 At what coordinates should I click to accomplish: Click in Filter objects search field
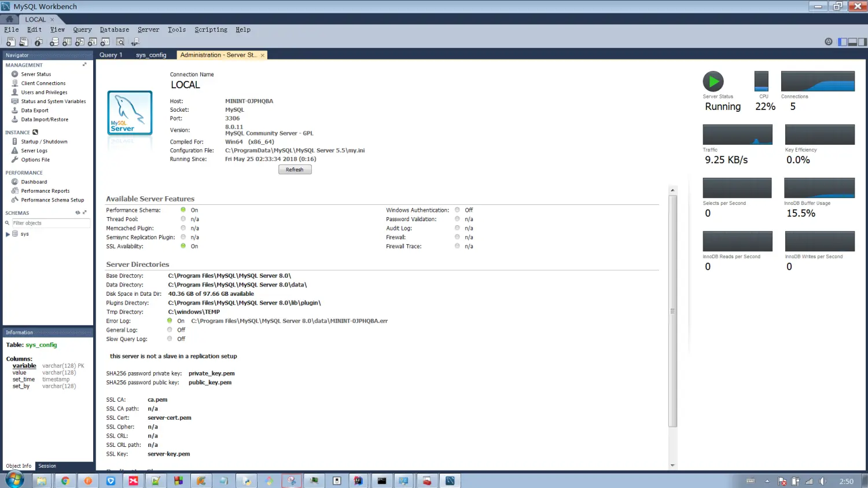click(50, 223)
